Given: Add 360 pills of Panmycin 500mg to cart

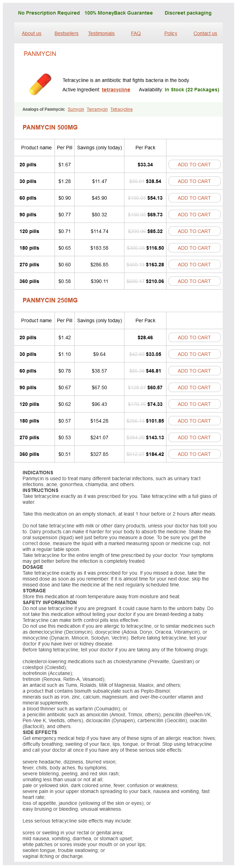Looking at the screenshot, I should click(194, 281).
